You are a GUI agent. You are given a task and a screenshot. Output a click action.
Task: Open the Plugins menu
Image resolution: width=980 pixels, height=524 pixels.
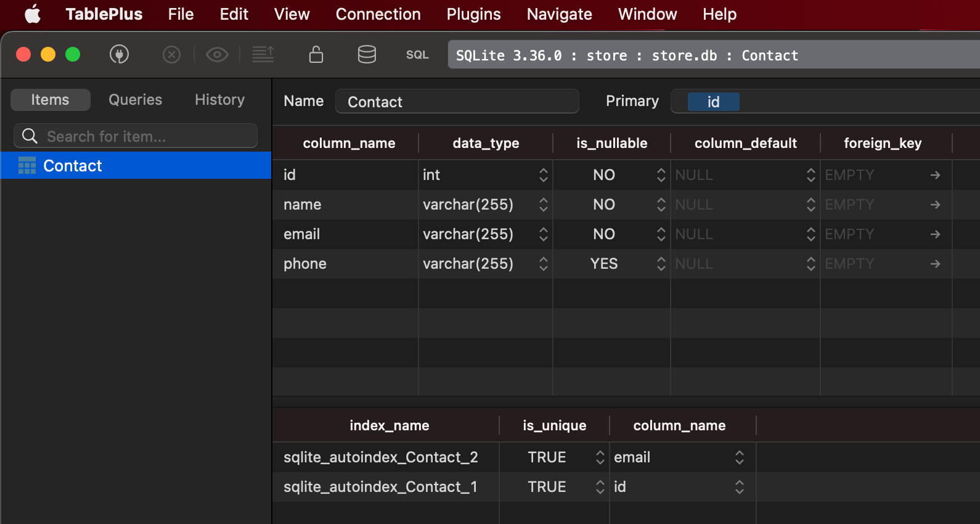click(x=473, y=14)
